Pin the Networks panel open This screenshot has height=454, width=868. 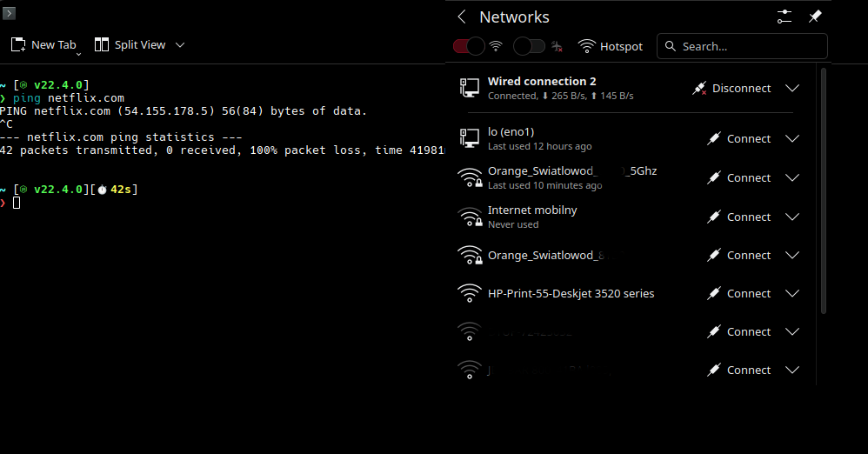(x=815, y=17)
